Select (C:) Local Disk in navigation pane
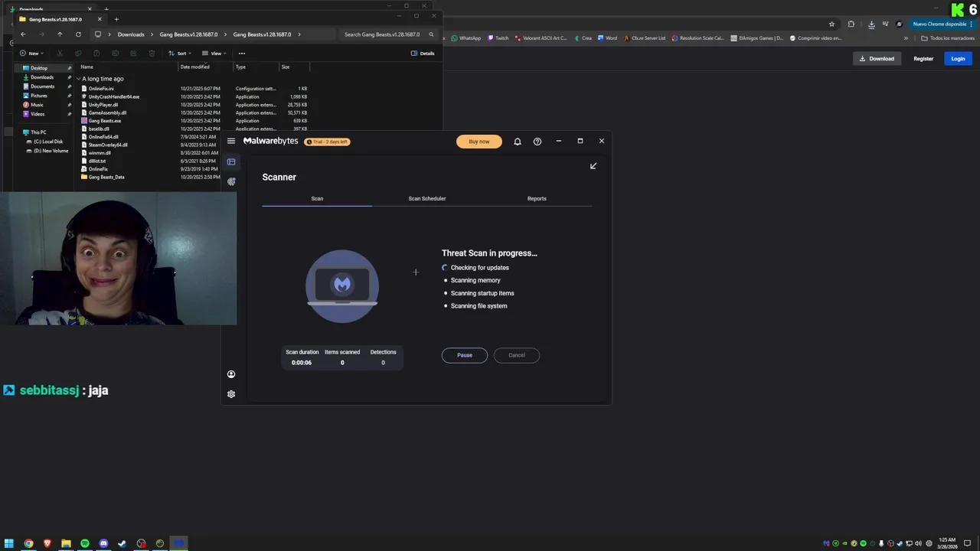 (47, 142)
